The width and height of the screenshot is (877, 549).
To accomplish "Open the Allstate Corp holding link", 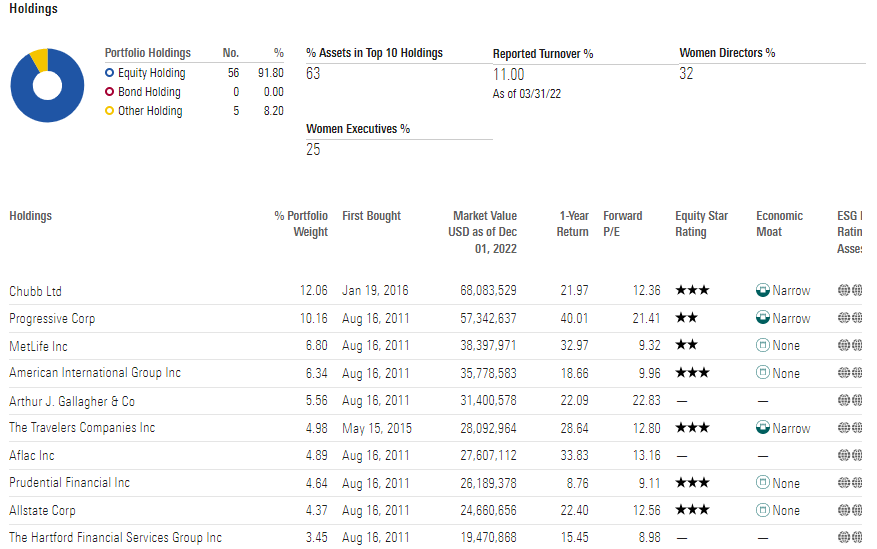I will [x=42, y=510].
